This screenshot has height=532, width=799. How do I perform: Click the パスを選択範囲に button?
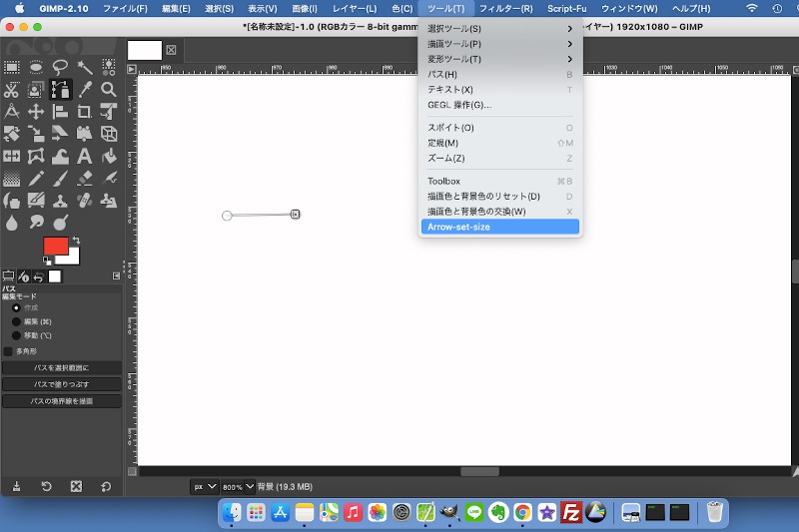click(62, 368)
